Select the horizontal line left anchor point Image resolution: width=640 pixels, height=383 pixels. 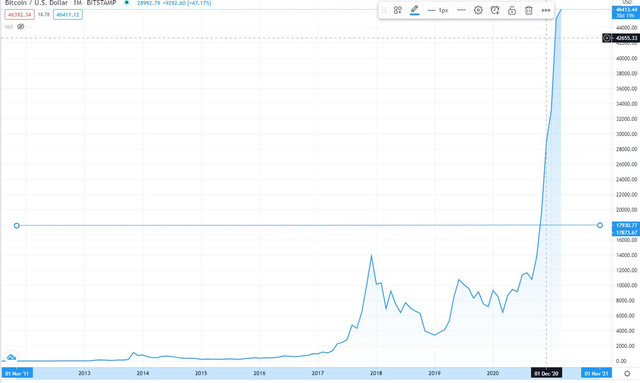(x=17, y=225)
